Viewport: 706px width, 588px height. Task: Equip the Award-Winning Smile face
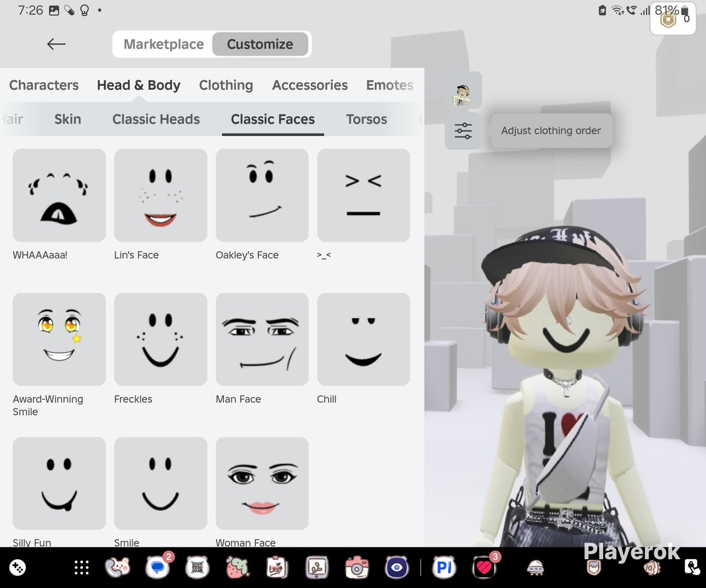tap(59, 339)
